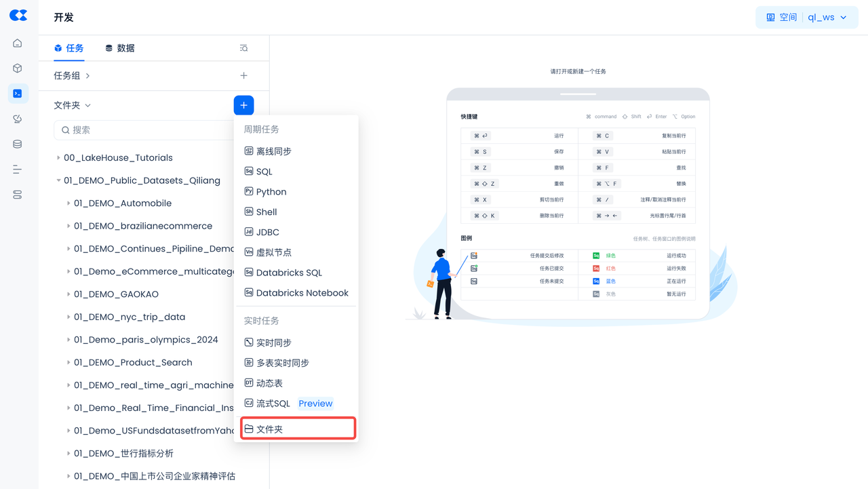Click the blue plus new-task button
The width and height of the screenshot is (868, 489).
pyautogui.click(x=243, y=105)
